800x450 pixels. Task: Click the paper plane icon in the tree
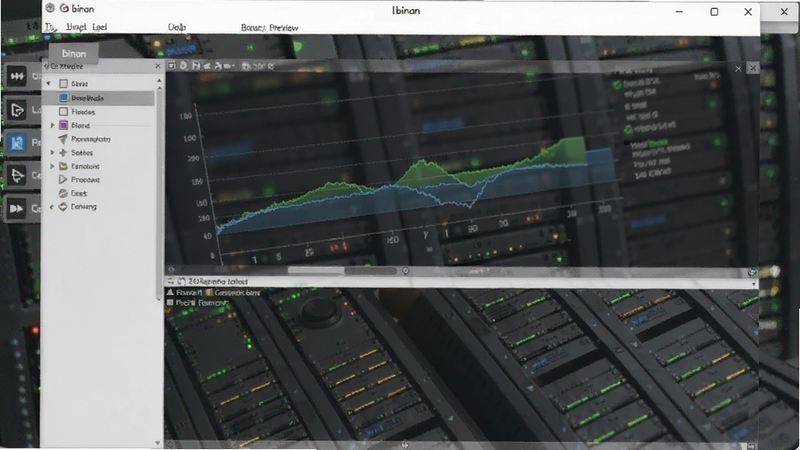(63, 139)
